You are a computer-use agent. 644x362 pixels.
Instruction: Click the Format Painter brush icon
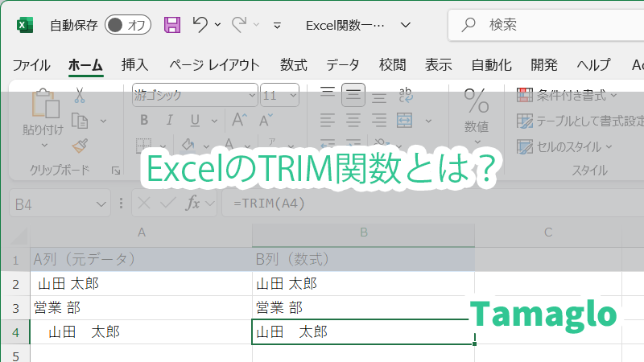click(x=80, y=146)
